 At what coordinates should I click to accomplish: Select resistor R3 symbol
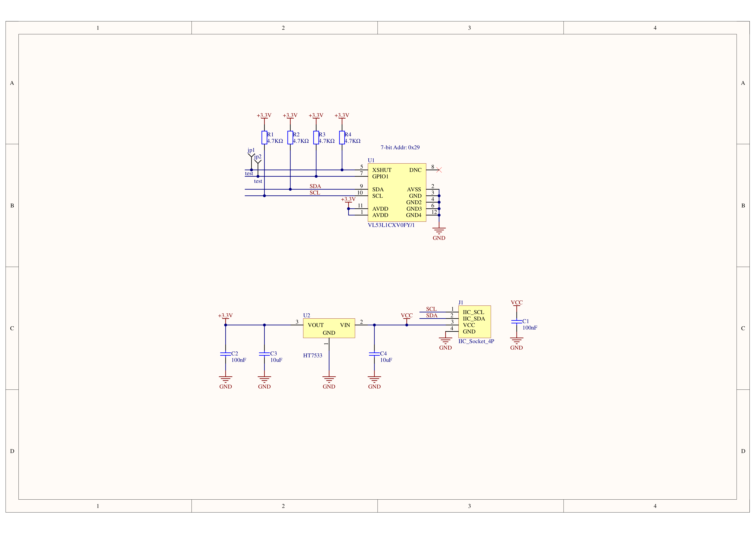point(316,138)
